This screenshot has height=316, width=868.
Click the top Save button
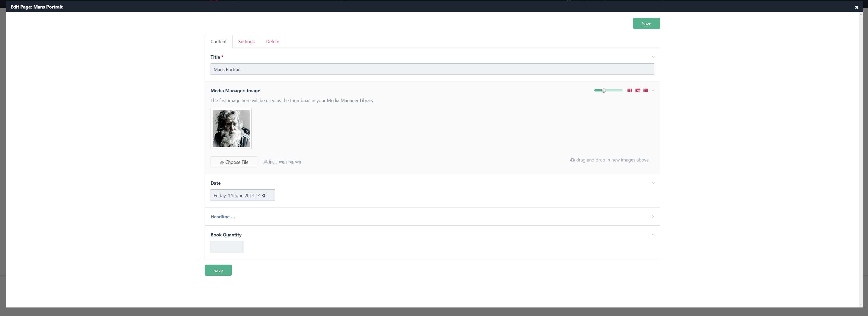(646, 24)
